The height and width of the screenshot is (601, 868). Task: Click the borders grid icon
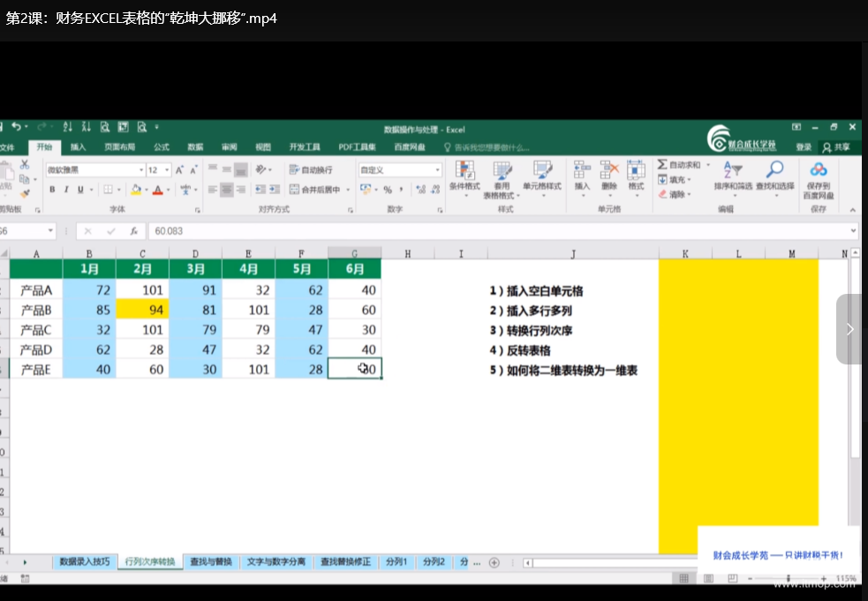108,189
